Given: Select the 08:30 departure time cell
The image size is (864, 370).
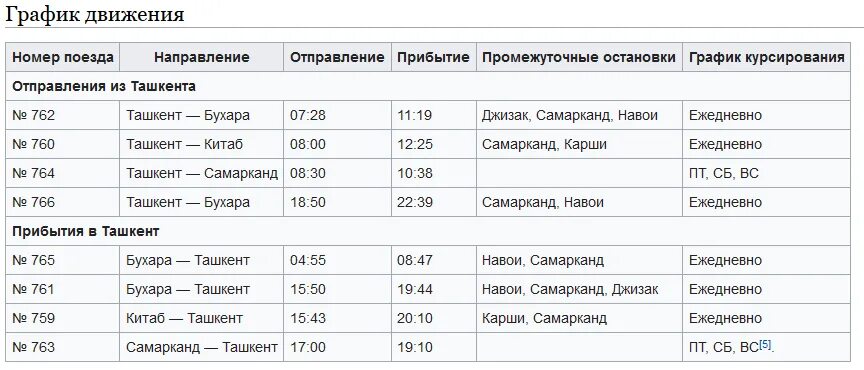Looking at the screenshot, I should tap(337, 173).
